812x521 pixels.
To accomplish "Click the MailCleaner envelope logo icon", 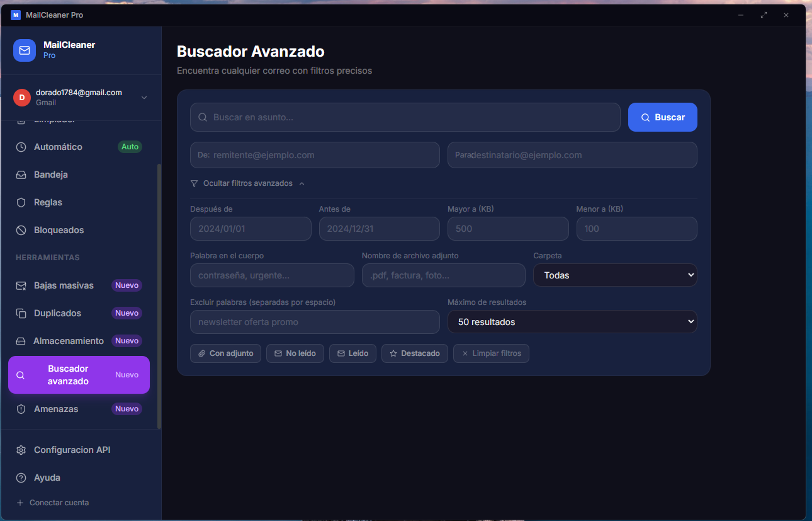I will 25,50.
